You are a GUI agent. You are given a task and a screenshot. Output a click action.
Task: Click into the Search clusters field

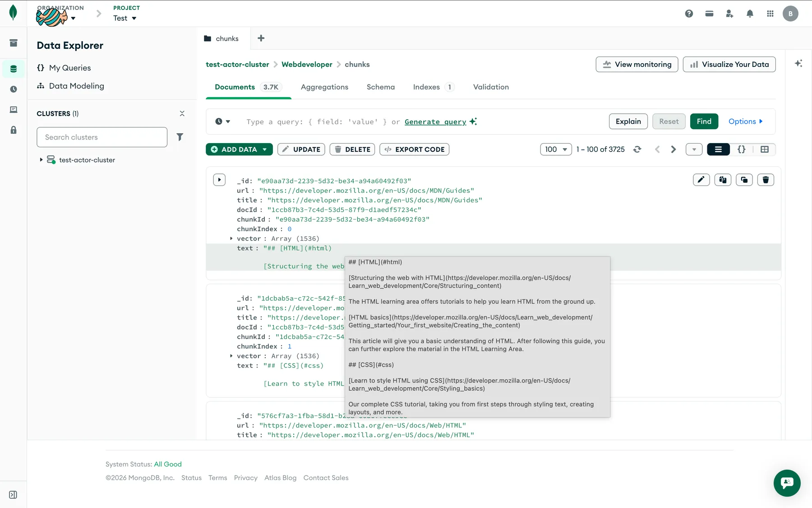[x=102, y=137]
